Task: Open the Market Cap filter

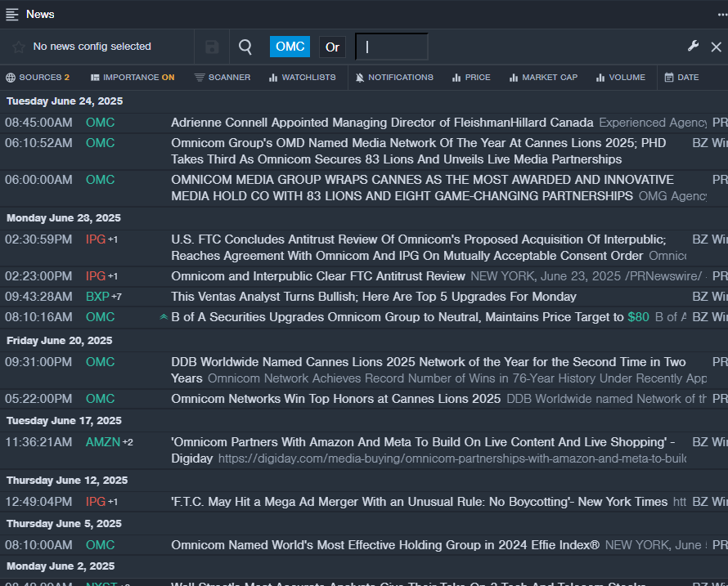Action: pos(543,78)
